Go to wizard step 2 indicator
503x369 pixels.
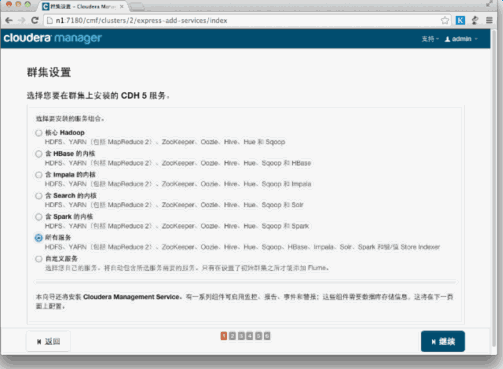(x=232, y=336)
